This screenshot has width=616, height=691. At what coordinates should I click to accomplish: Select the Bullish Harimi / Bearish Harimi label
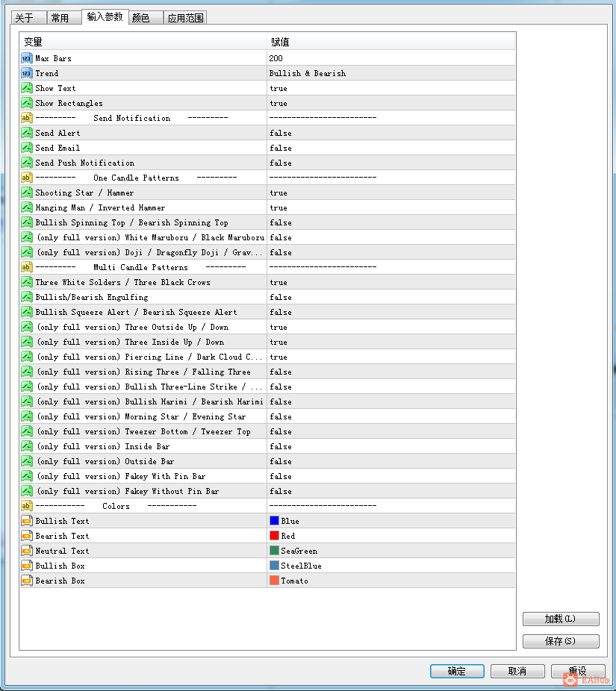150,401
